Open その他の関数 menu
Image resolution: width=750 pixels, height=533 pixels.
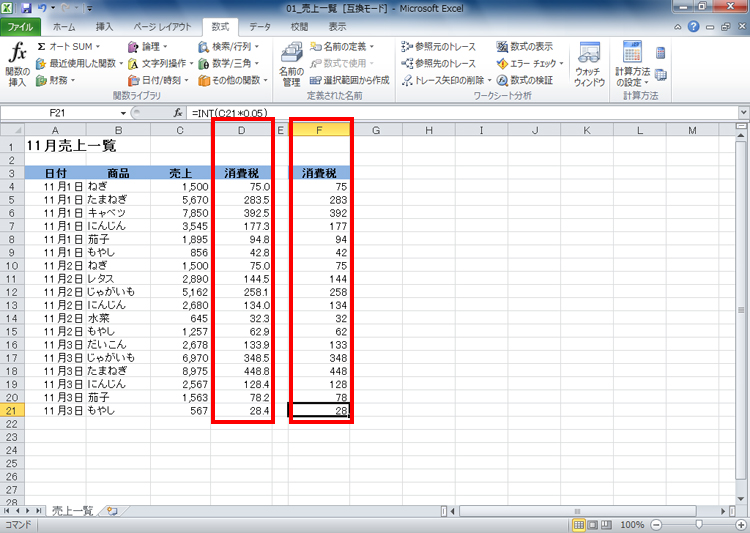233,80
